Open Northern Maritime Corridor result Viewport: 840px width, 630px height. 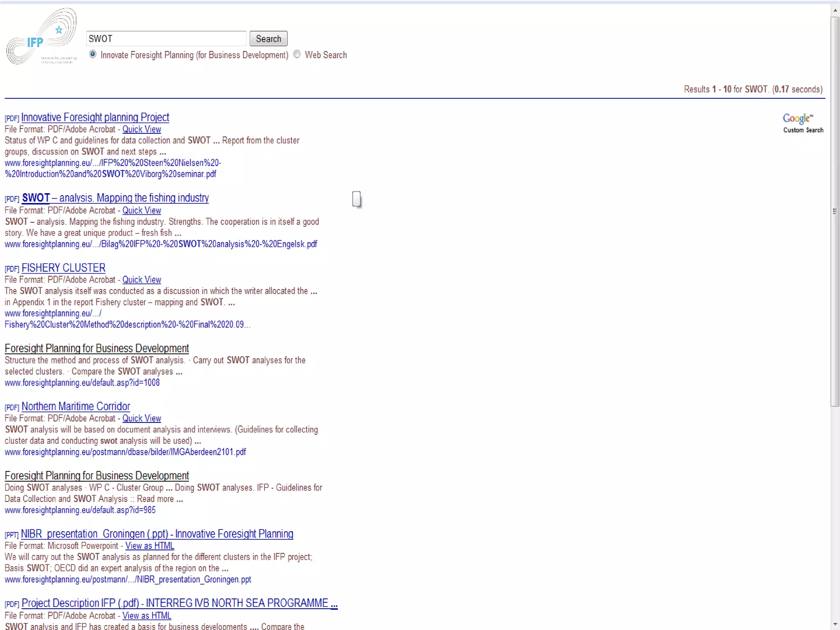(x=75, y=406)
